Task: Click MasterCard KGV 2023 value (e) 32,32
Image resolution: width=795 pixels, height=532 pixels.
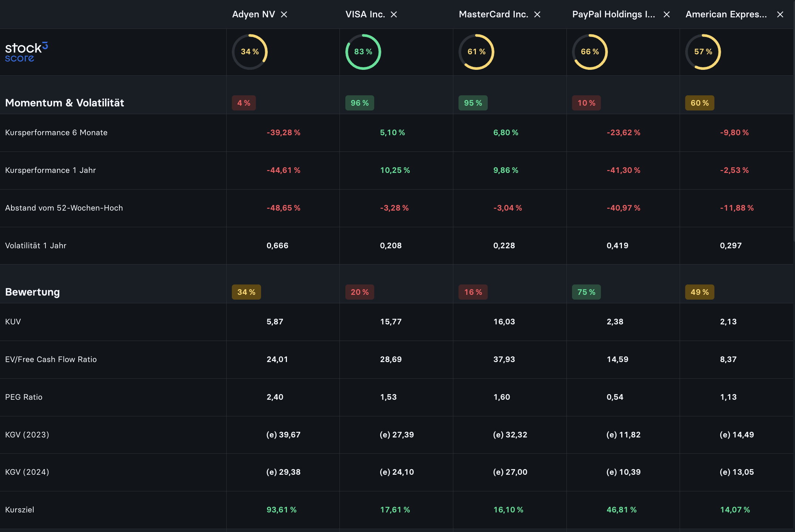Action: (x=510, y=435)
